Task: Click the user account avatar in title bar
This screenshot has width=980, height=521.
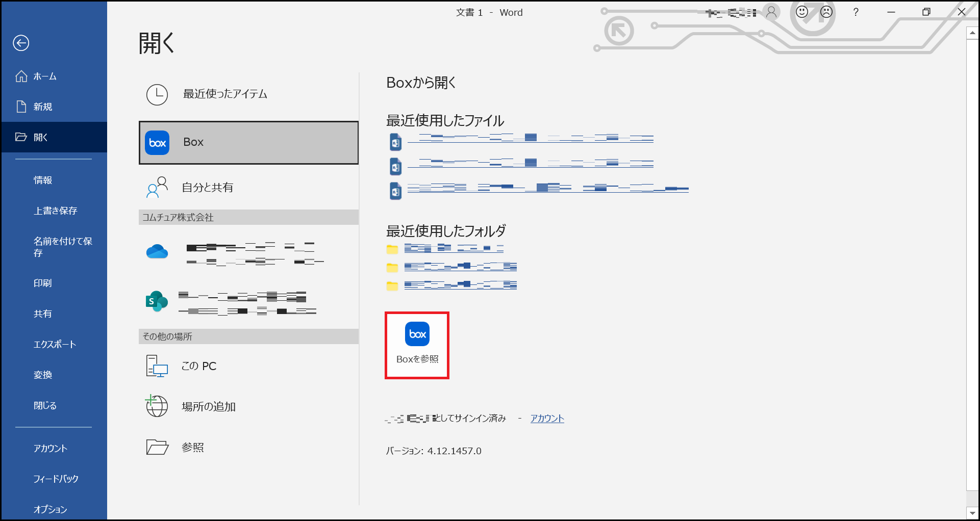Action: pyautogui.click(x=771, y=12)
